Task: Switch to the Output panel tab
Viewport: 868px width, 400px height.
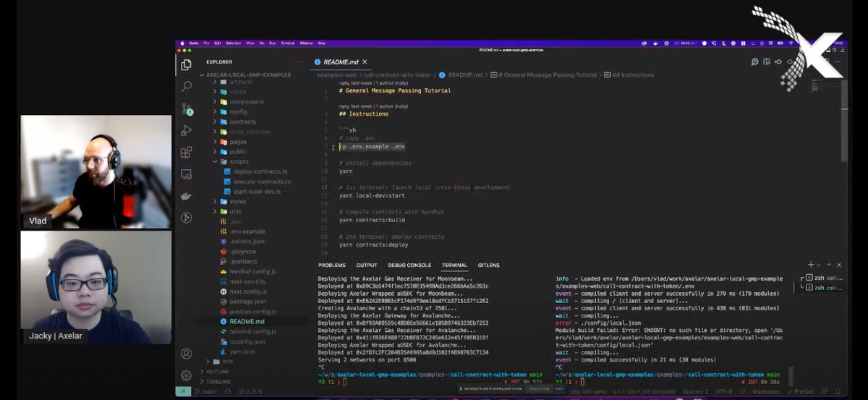Action: (x=367, y=265)
